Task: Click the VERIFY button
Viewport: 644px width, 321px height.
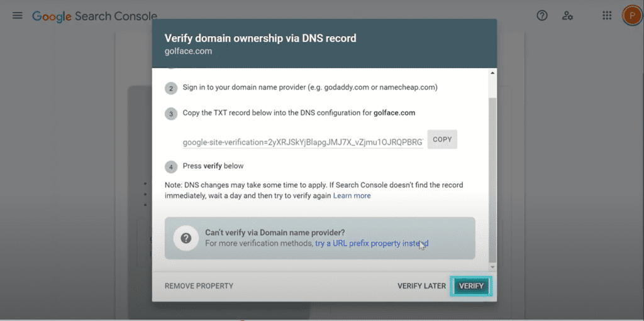Action: tap(471, 286)
